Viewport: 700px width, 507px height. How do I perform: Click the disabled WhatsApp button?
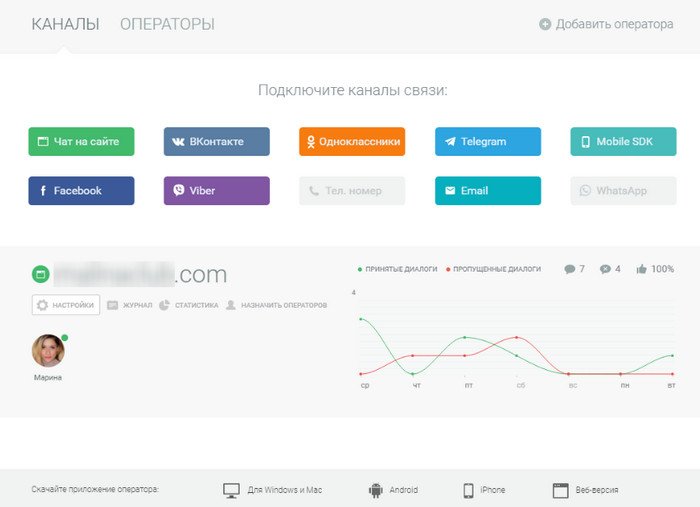[623, 191]
